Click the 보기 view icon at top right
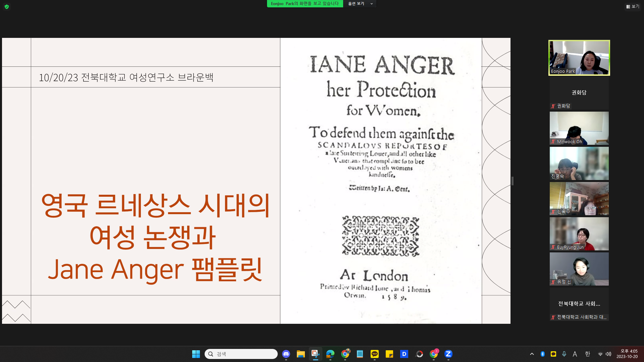The image size is (644, 362). [633, 6]
